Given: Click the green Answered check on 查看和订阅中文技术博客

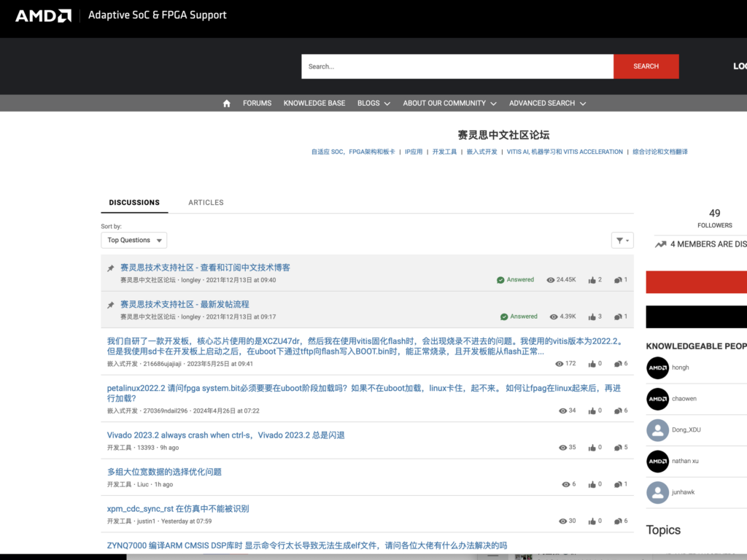Looking at the screenshot, I should pos(500,280).
